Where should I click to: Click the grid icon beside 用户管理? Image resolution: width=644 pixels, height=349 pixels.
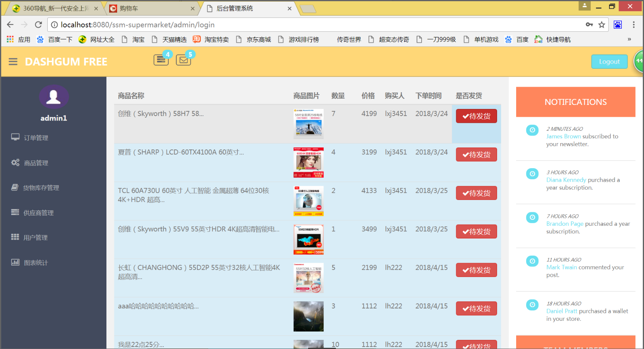pyautogui.click(x=15, y=237)
